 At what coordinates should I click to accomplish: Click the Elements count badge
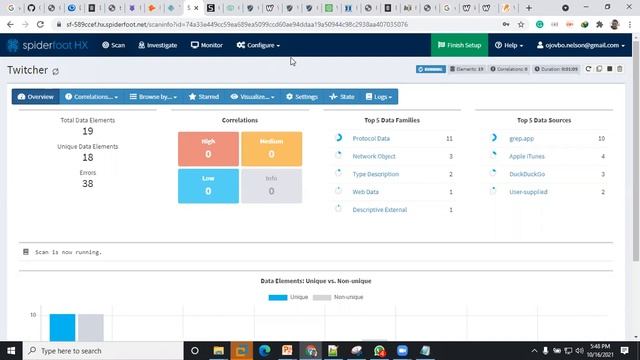(x=467, y=69)
